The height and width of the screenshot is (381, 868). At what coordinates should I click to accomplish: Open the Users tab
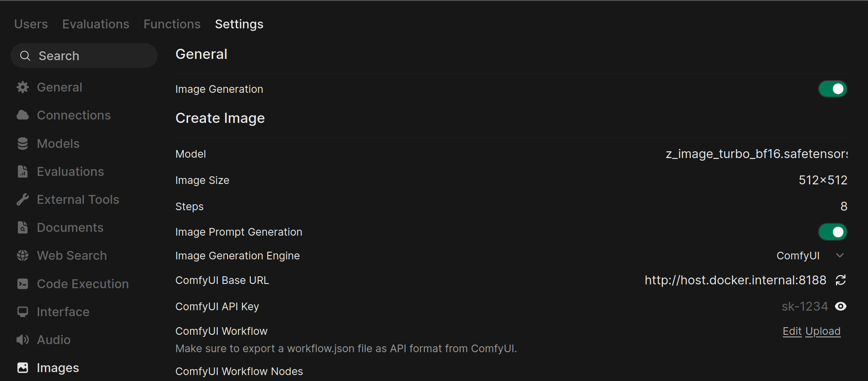pyautogui.click(x=31, y=24)
